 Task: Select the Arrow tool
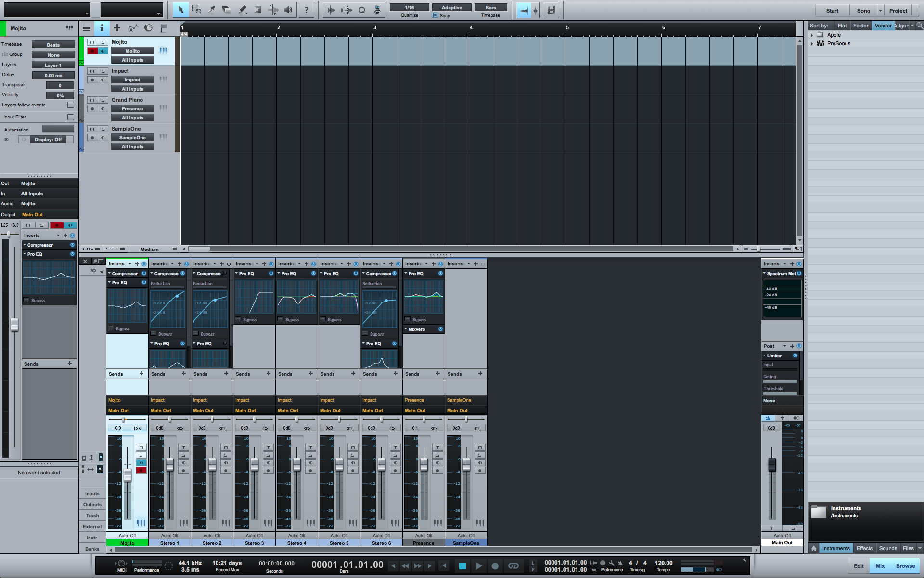tap(180, 10)
